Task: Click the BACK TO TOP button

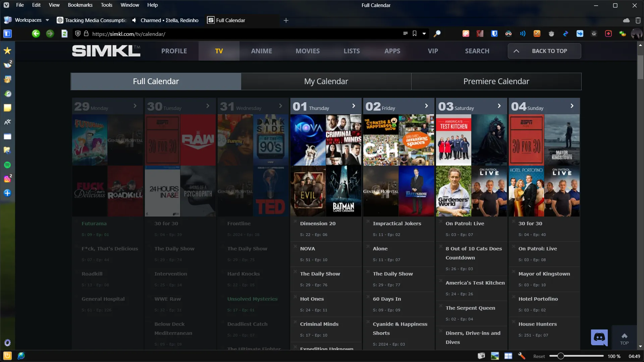Action: click(544, 51)
